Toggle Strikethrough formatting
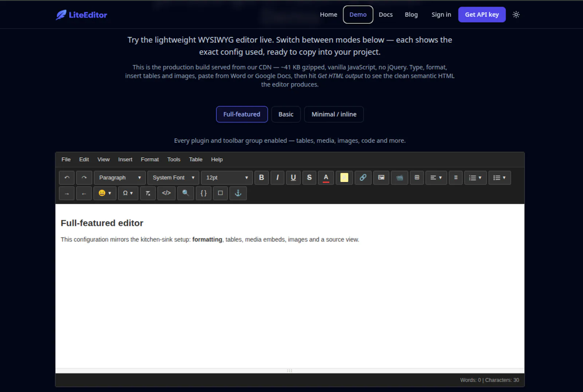Screen dimensions: 583x392 pos(309,178)
